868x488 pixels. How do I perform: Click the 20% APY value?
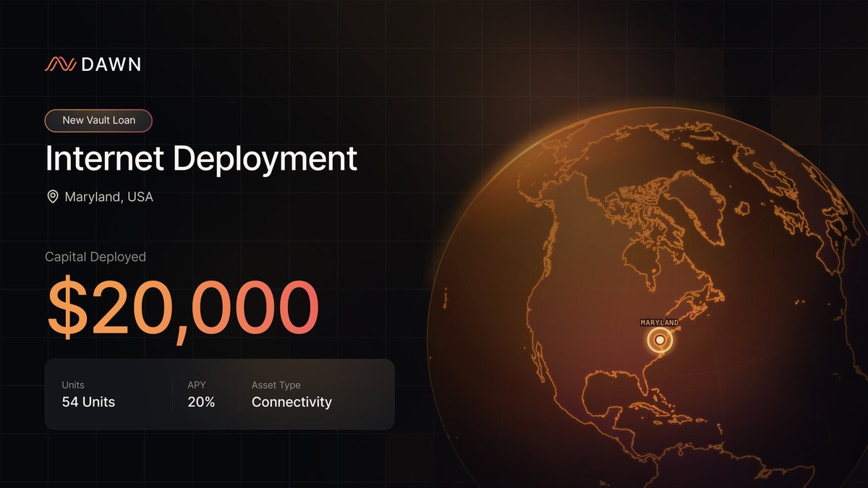201,402
